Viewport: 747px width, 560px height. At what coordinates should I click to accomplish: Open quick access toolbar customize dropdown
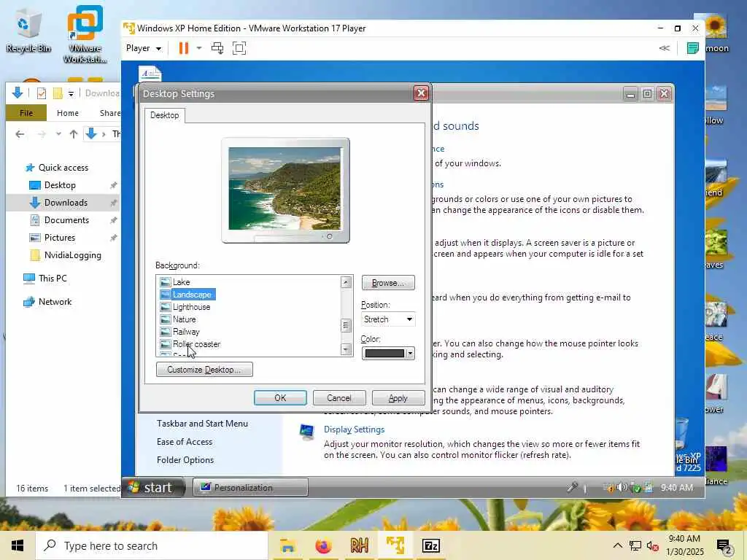[x=71, y=93]
